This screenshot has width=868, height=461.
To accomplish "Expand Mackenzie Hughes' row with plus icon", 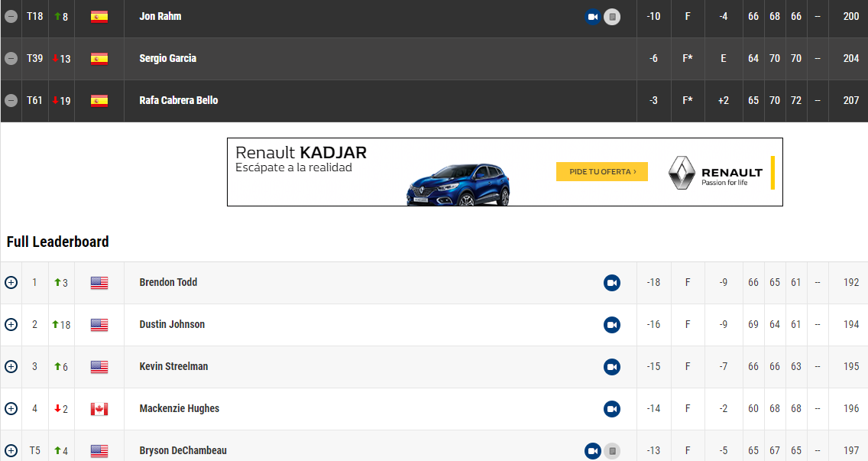I will point(11,409).
